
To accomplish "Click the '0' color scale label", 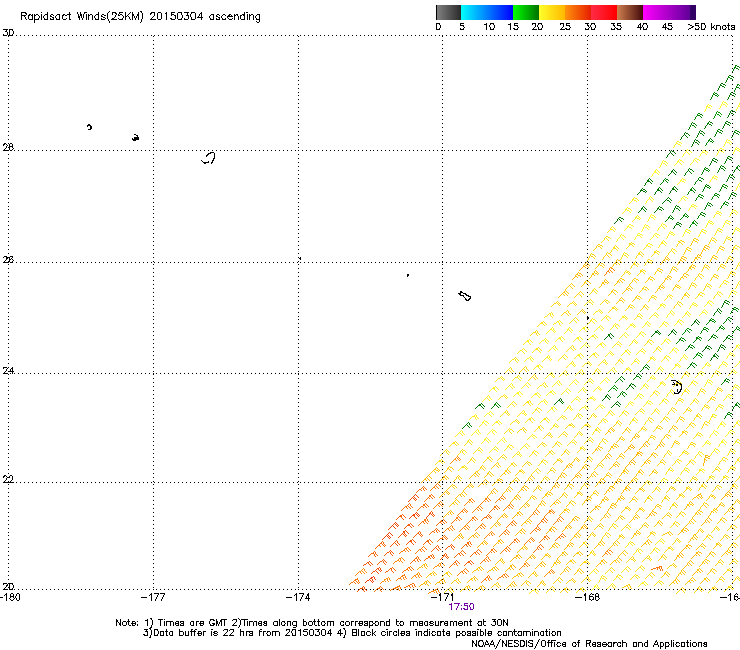I will [x=438, y=27].
